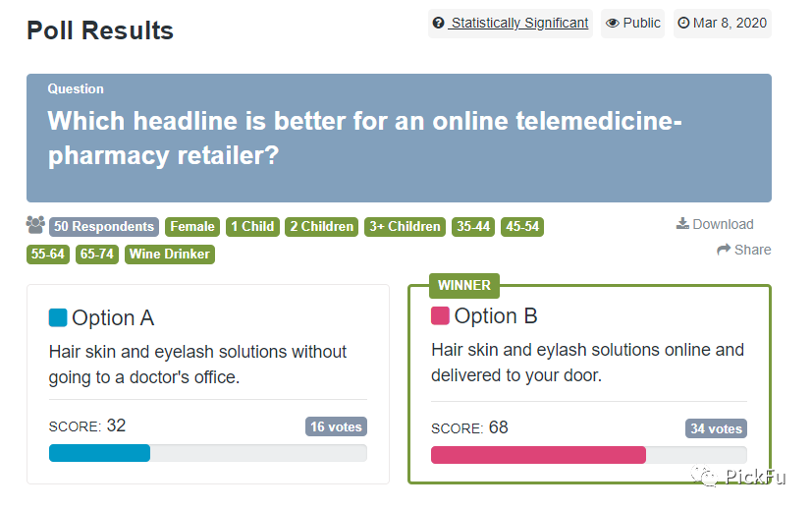Select the 3+ Children tag
Screen dimensions: 812x510
coord(404,226)
